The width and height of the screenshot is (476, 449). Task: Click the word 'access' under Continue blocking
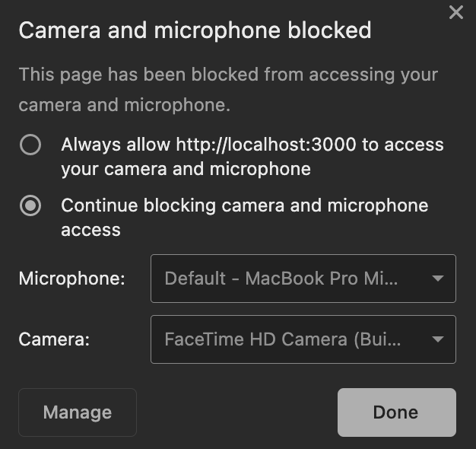tap(90, 231)
